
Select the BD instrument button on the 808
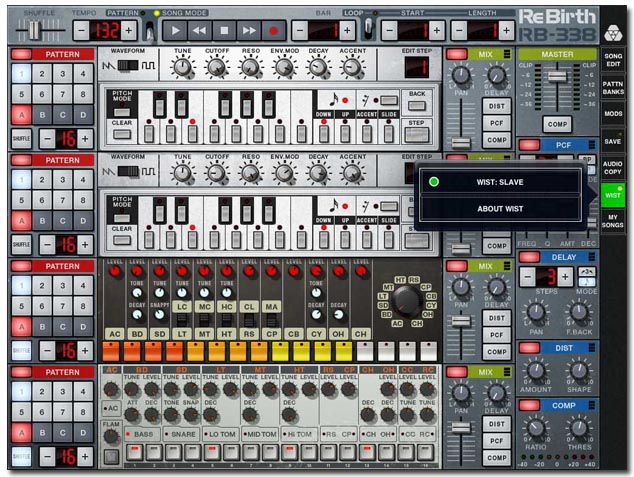point(137,334)
